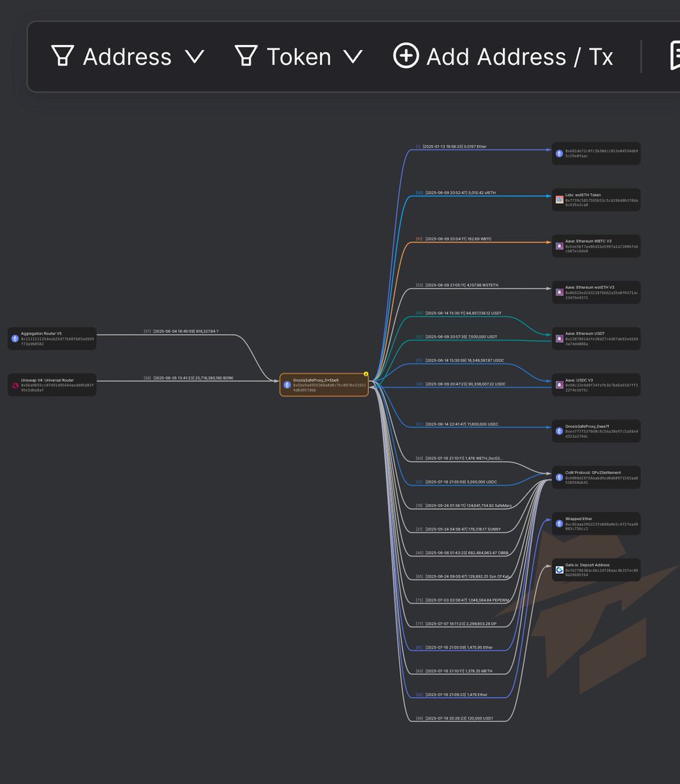The height and width of the screenshot is (784, 680).
Task: Select the 1,476 WETH_0xc02 transfer label
Action: click(x=459, y=459)
